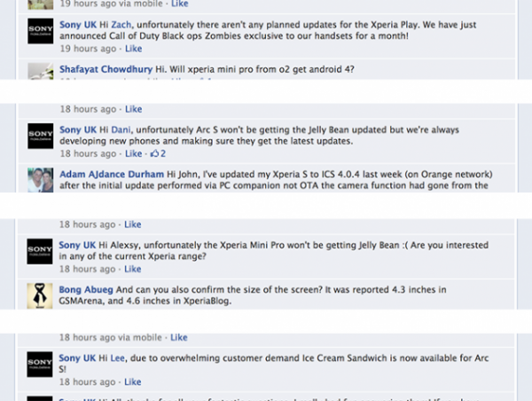The image size is (532, 401).
Task: Click the Sony logo avatar beside the Alexsy reply
Action: (x=41, y=251)
